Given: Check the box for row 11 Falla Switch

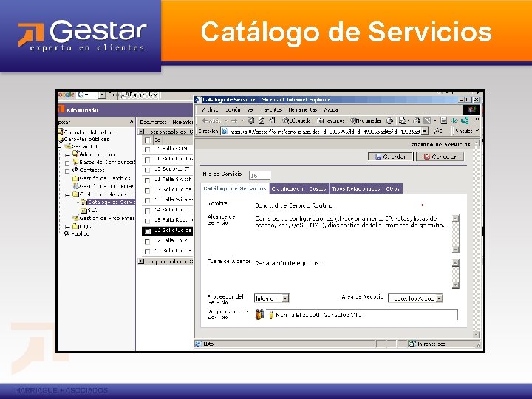Looking at the screenshot, I should [147, 180].
